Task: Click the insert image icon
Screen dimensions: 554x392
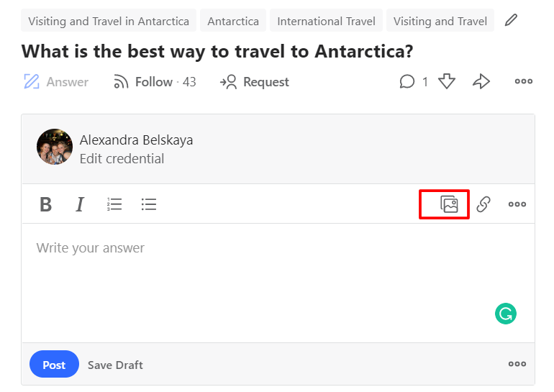Action: [x=449, y=205]
